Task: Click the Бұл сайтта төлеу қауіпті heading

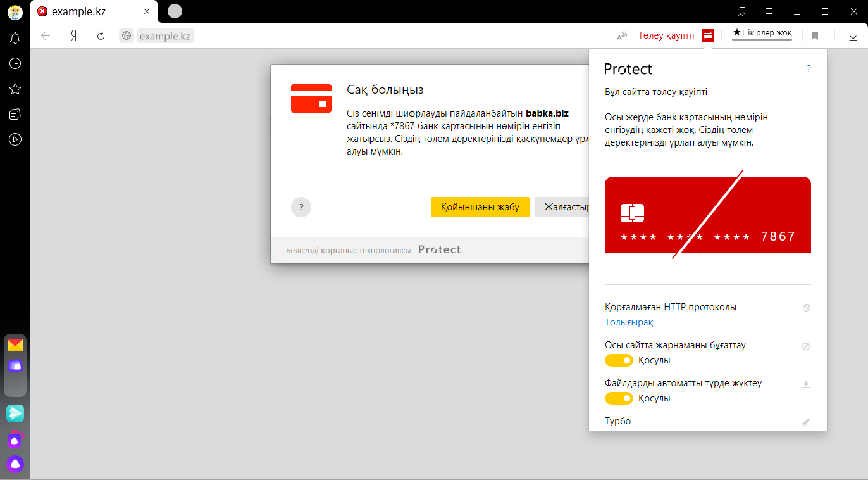Action: pos(656,92)
